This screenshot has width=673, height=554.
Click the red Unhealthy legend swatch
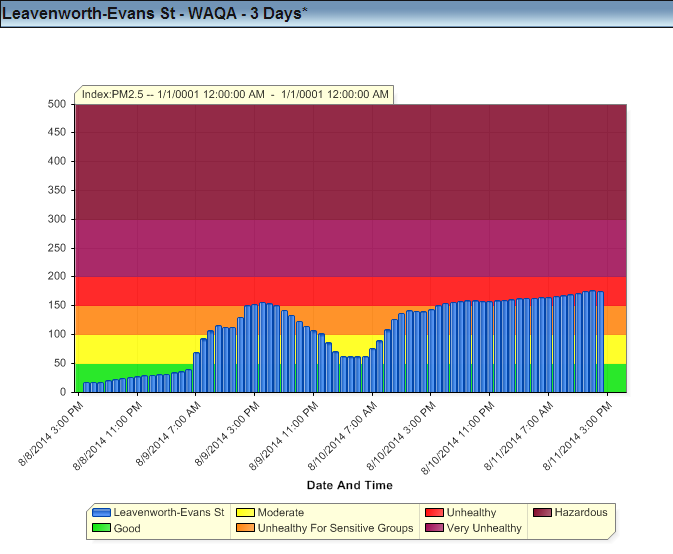coord(434,512)
